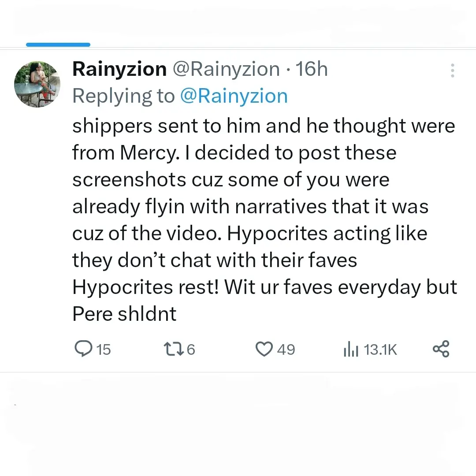This screenshot has height=476, width=476.
Task: Click the tweet's last line "Pere shldnt"
Action: (x=124, y=313)
